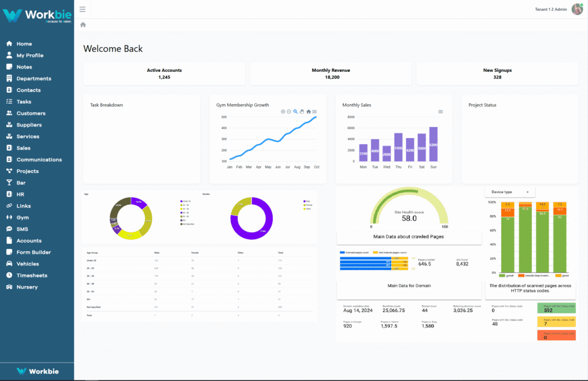Zoom in on Gym Membership Growth chart
The image size is (588, 381).
283,111
